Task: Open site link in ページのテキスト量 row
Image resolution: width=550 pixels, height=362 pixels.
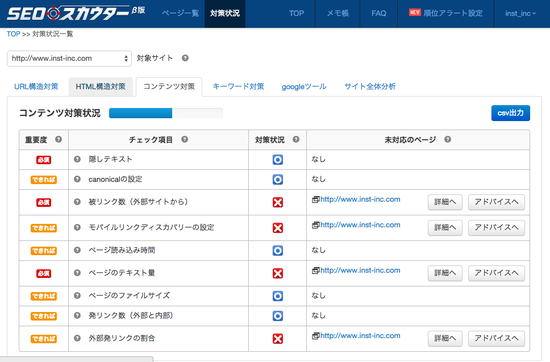Action: (360, 270)
